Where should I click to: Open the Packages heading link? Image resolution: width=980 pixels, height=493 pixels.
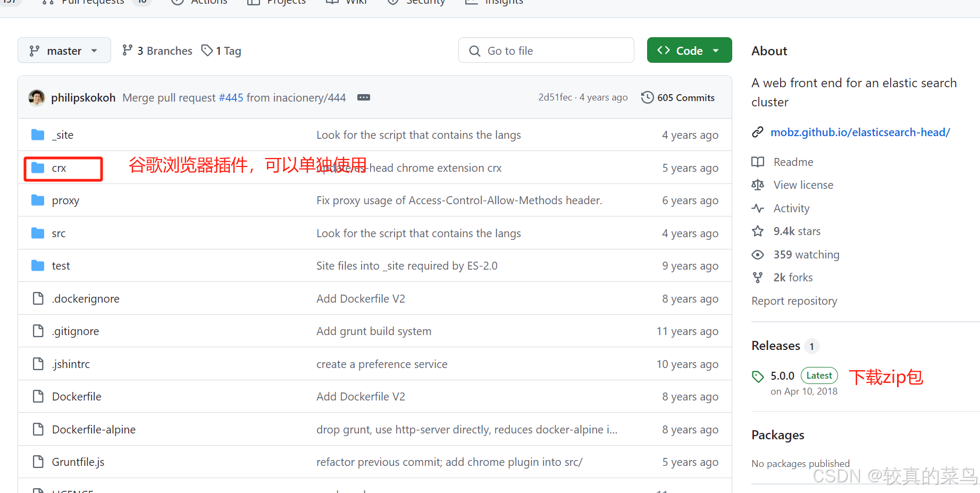777,435
